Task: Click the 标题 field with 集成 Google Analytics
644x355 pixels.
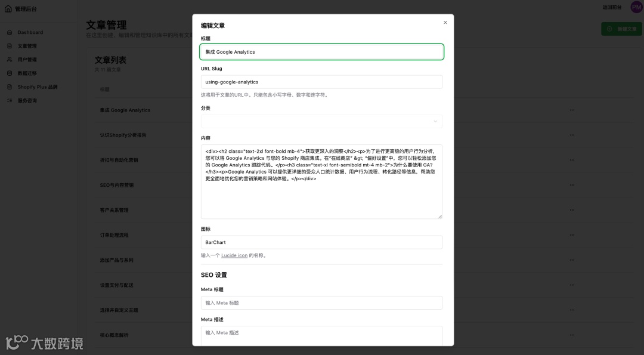Action: [x=321, y=52]
